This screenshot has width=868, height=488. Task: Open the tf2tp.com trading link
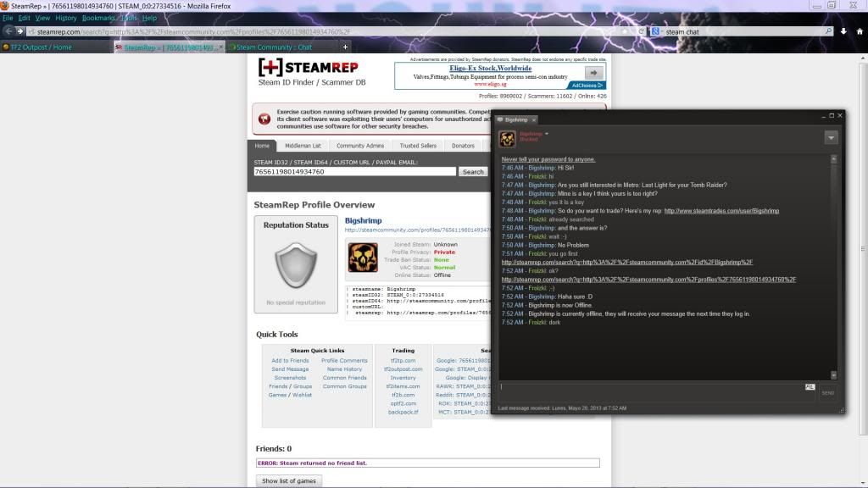(403, 361)
